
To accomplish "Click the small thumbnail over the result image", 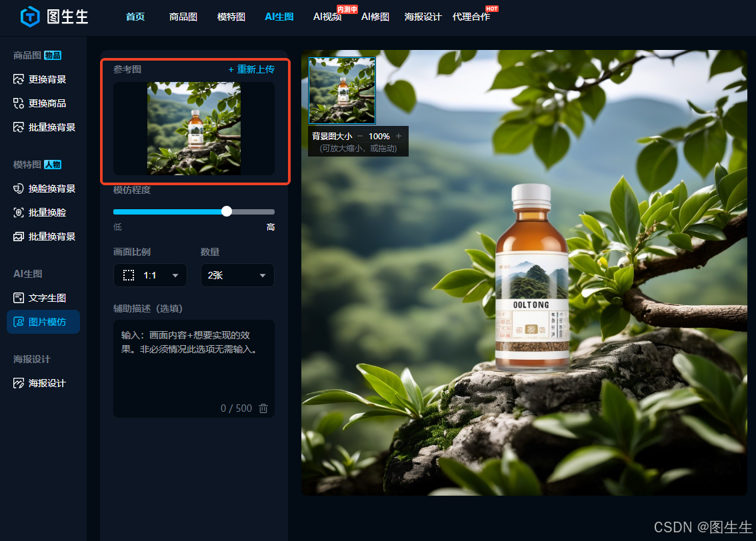I will pos(342,91).
